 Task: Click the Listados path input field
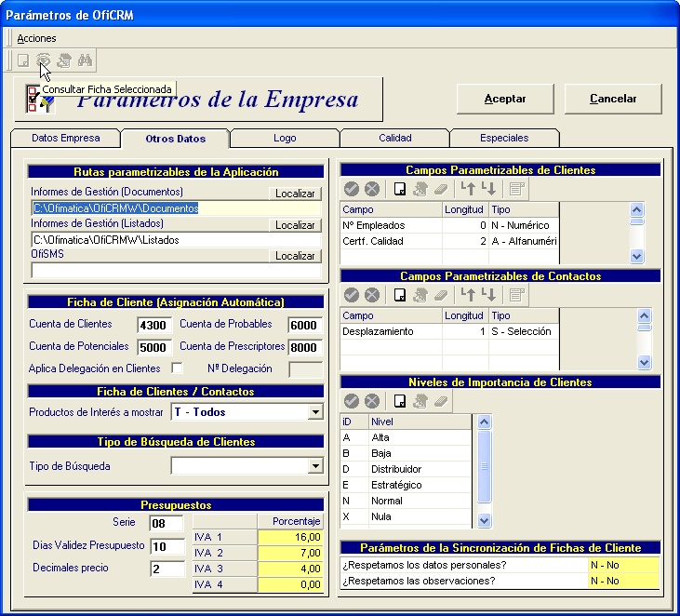[177, 240]
